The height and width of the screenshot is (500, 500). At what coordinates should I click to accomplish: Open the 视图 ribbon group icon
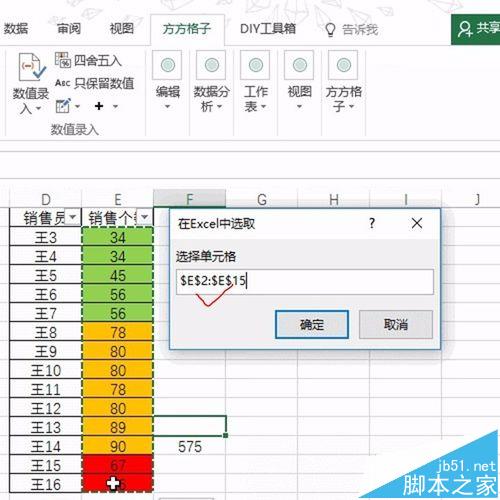coord(299,65)
